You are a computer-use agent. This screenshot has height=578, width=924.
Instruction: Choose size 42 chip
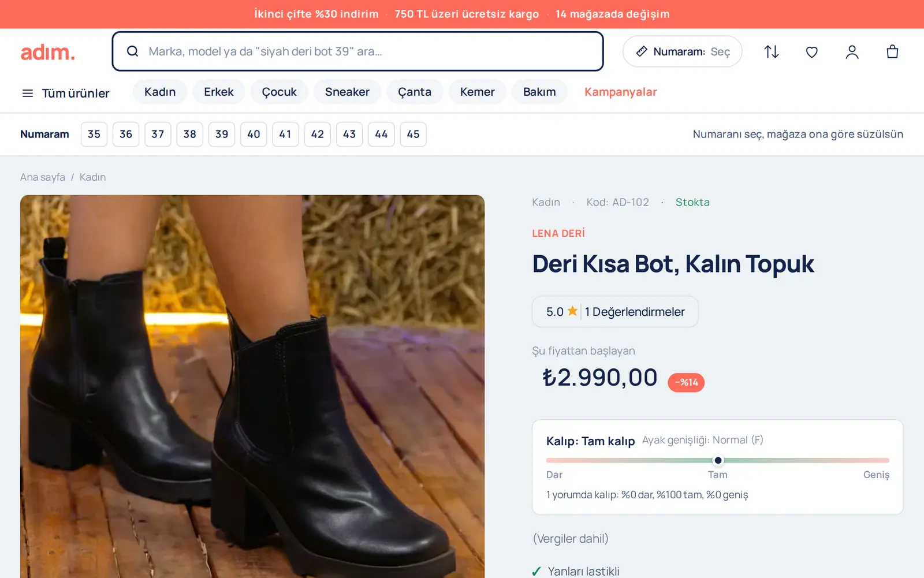tap(318, 135)
